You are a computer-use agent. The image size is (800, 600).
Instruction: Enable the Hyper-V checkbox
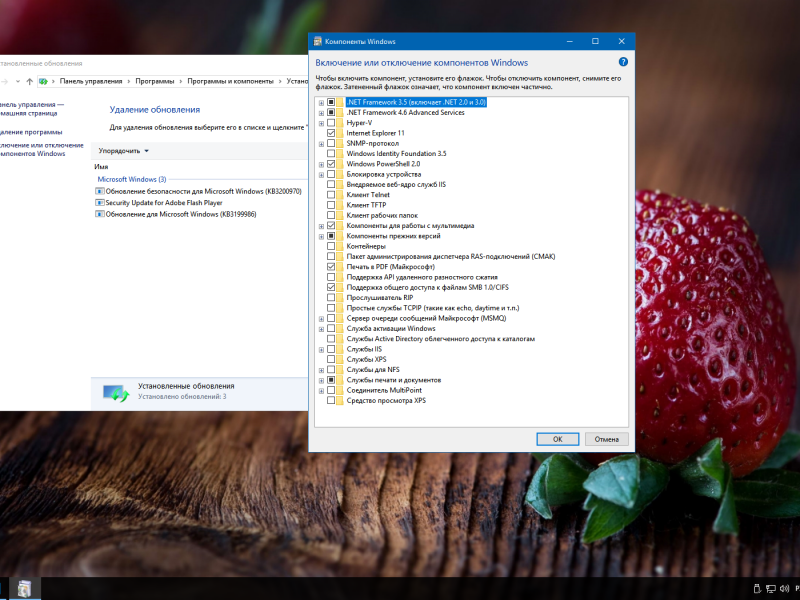point(331,123)
